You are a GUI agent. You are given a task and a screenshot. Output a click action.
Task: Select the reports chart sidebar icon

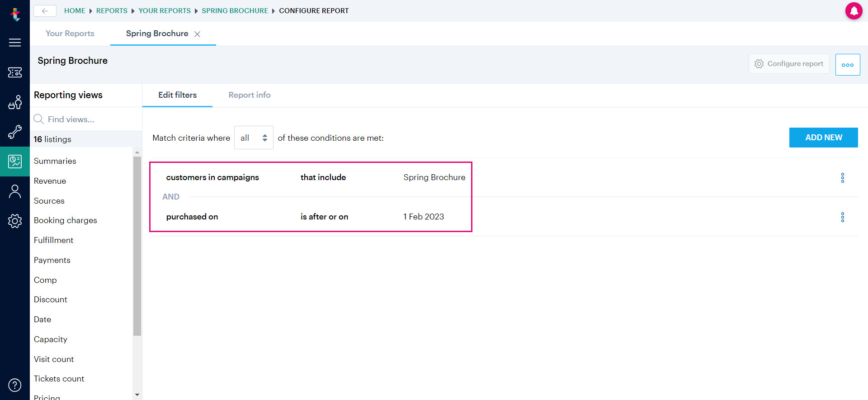pos(15,162)
